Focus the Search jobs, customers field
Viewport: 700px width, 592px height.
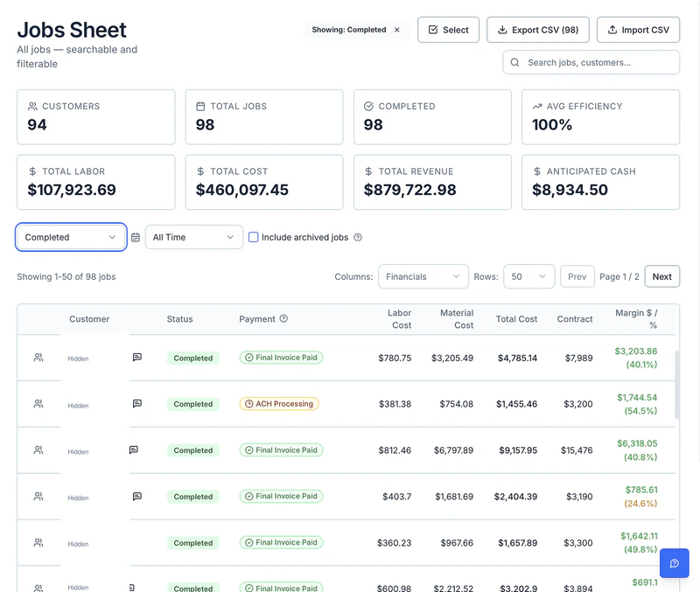coord(591,62)
